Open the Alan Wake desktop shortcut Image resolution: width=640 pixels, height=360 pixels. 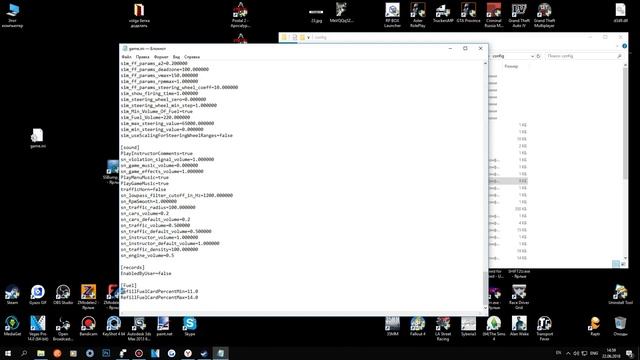[x=519, y=326]
